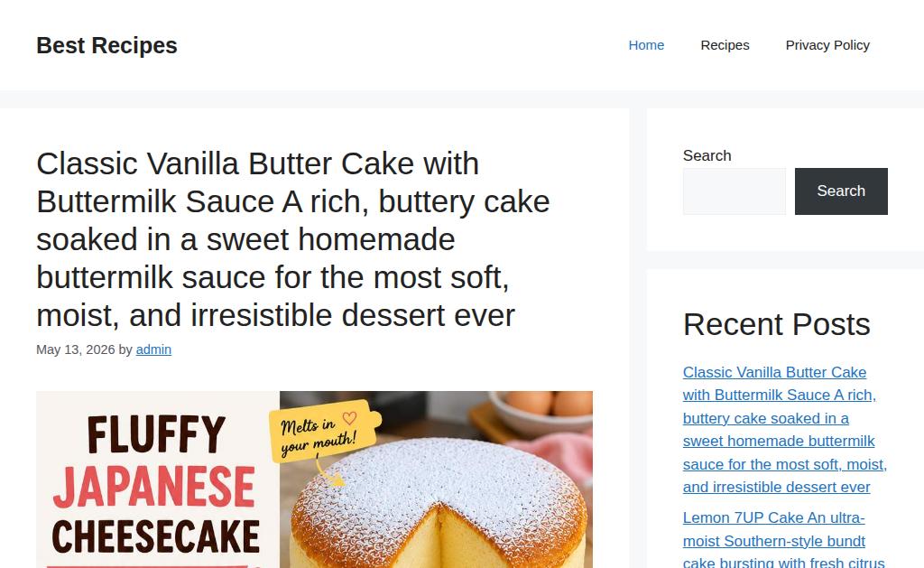924x568 pixels.
Task: Click the heart icon on the yellow tag
Action: tap(349, 418)
